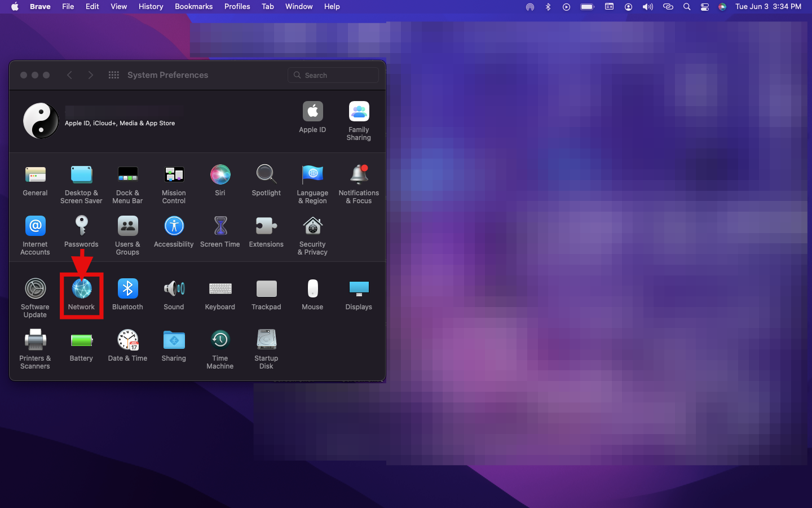Open Control Center in menu bar
812x508 pixels.
point(705,7)
